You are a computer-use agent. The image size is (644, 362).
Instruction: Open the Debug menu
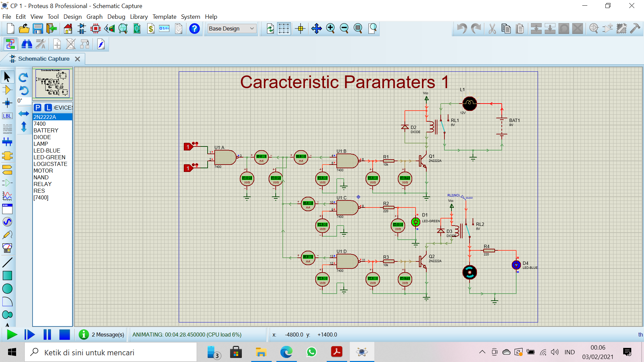116,16
